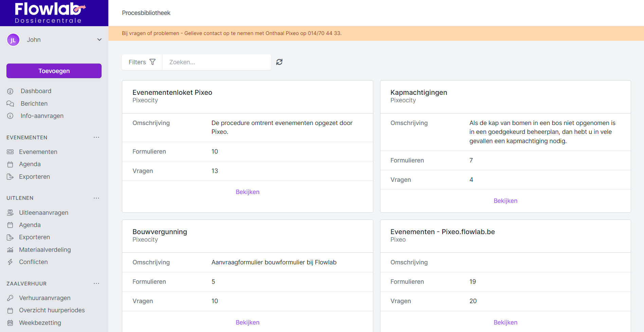Image resolution: width=644 pixels, height=332 pixels.
Task: Click the Verhuuraanvragen key icon
Action: click(x=10, y=298)
